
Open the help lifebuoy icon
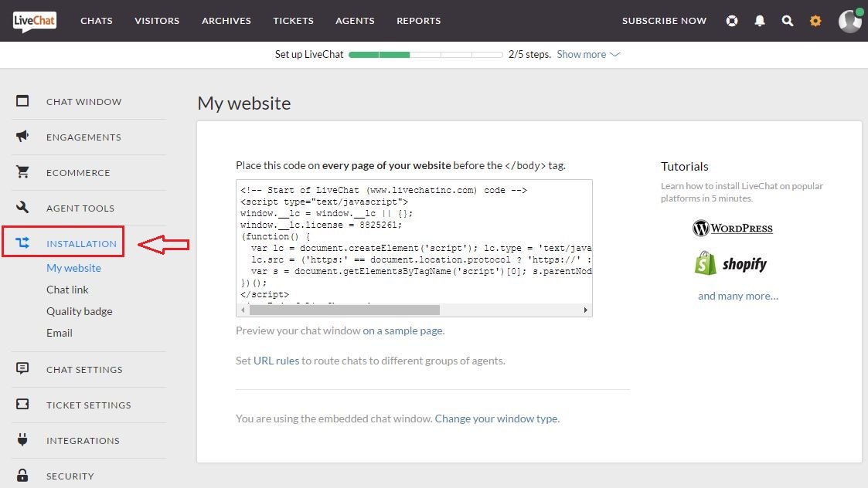click(732, 21)
